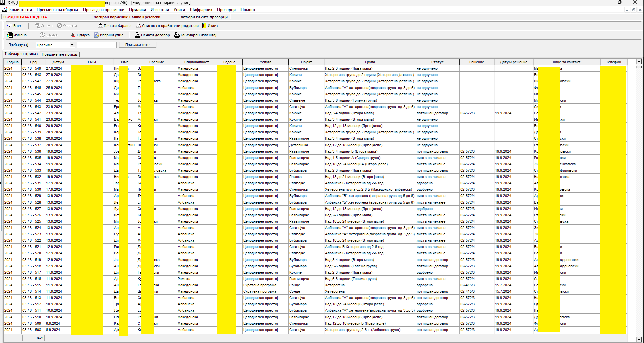The height and width of the screenshot is (343, 644).
Task: Click the Одлука decision icon
Action: pos(73,35)
